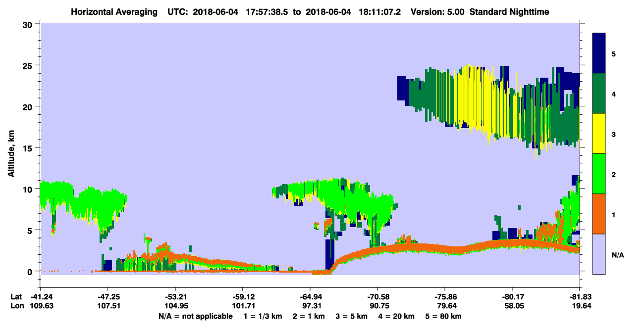Click longitude value 101.71
Image resolution: width=644 pixels, height=330 pixels.
tap(243, 306)
